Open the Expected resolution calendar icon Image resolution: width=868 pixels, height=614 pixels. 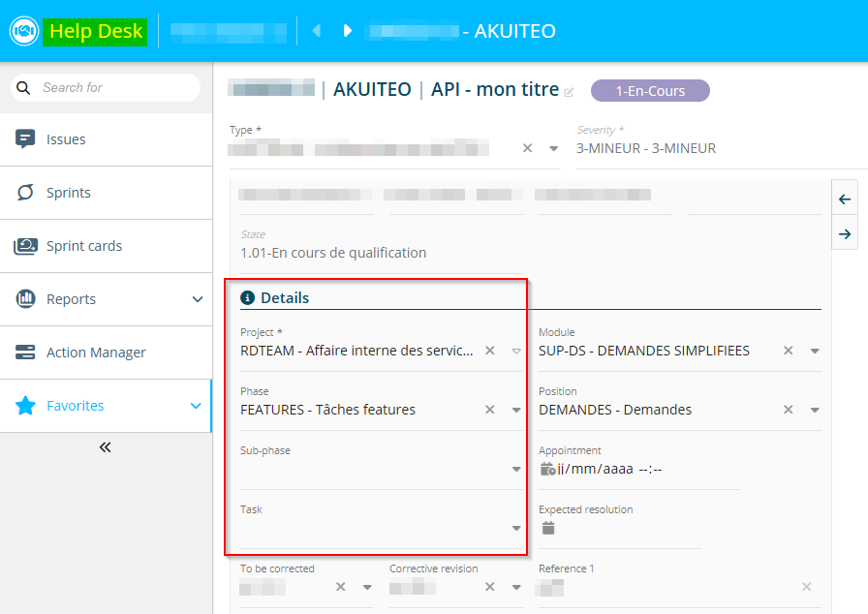(548, 528)
